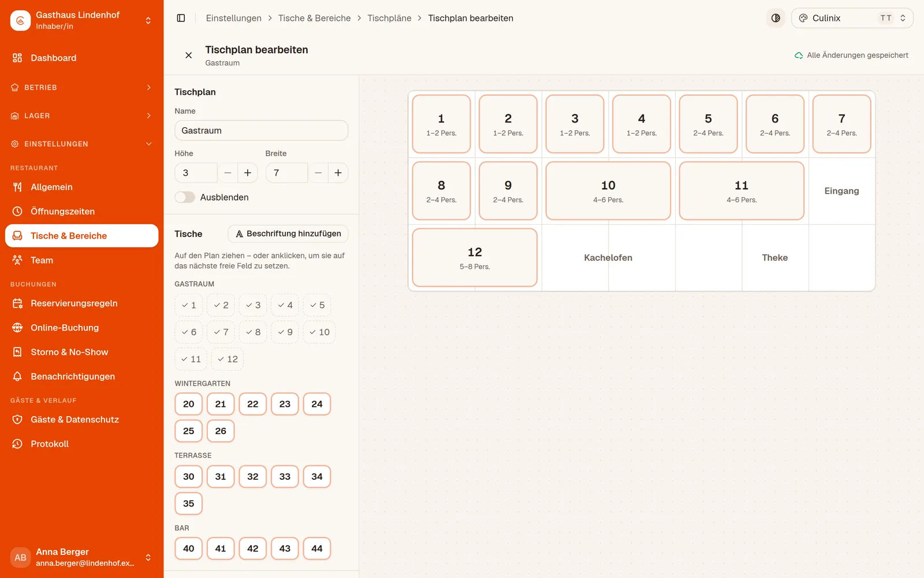Open Anna Berger account menu
Viewport: 924px width, 578px height.
pos(81,557)
